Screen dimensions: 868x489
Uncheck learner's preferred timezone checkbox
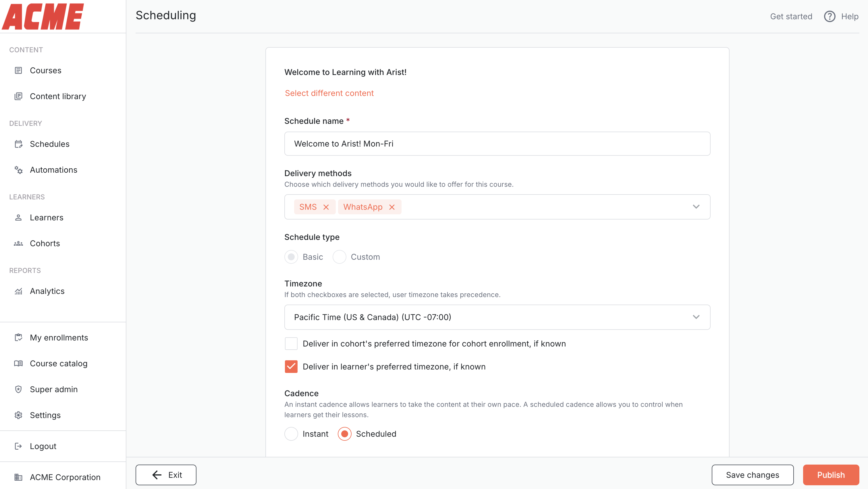pos(291,367)
